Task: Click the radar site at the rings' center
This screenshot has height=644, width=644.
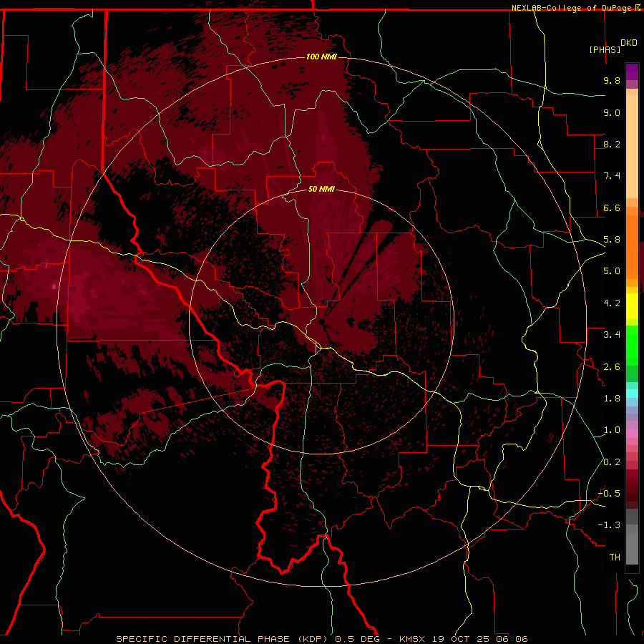Action: (x=321, y=321)
